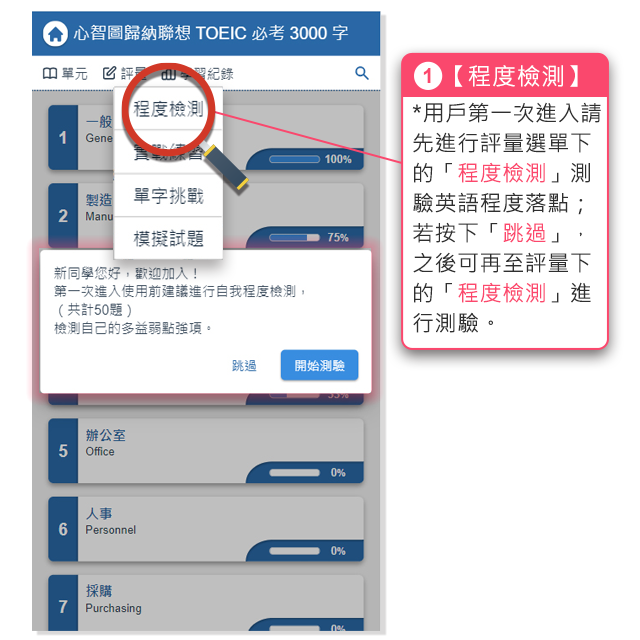Open search with the magnifier icon

coord(362,73)
